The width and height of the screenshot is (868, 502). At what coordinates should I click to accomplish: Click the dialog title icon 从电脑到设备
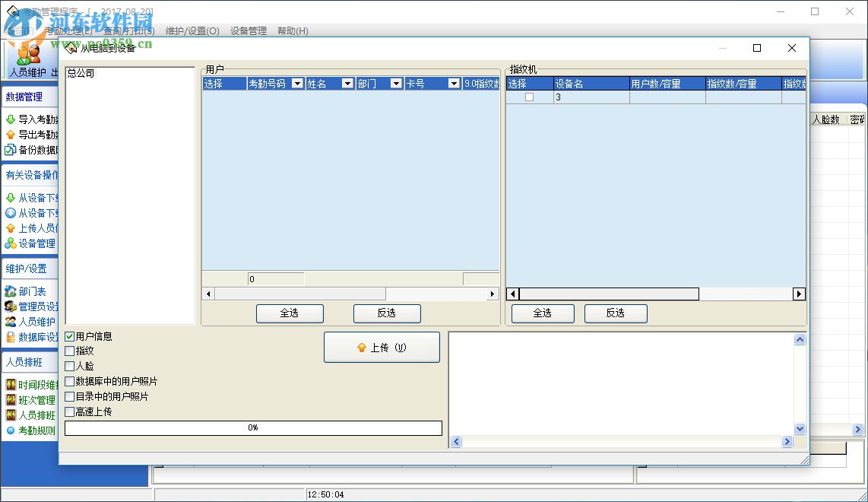click(70, 48)
